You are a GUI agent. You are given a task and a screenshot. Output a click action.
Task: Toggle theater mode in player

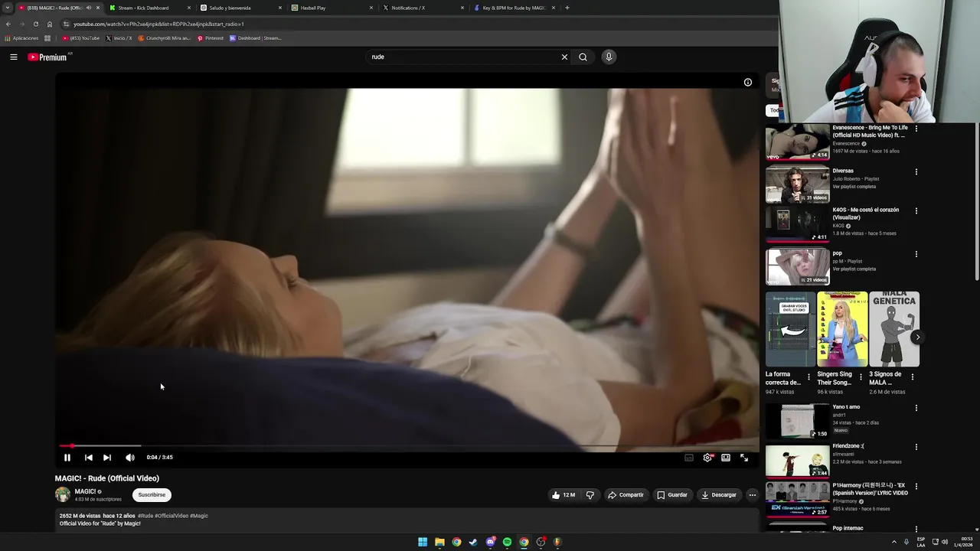[x=726, y=458]
